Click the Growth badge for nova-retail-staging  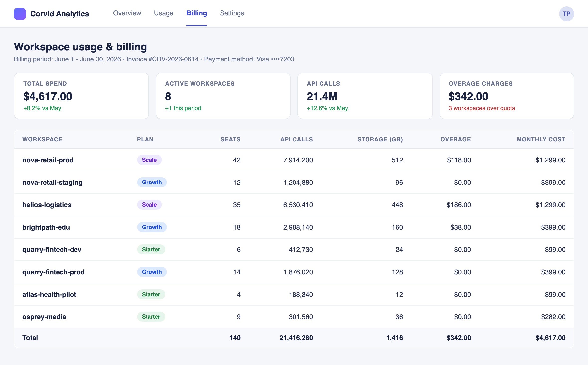pyautogui.click(x=152, y=182)
